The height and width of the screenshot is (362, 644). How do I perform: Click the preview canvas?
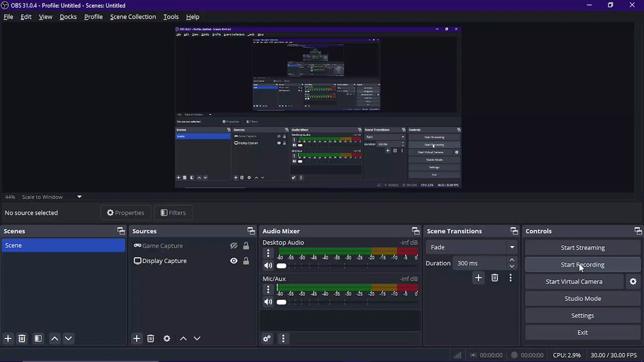318,107
